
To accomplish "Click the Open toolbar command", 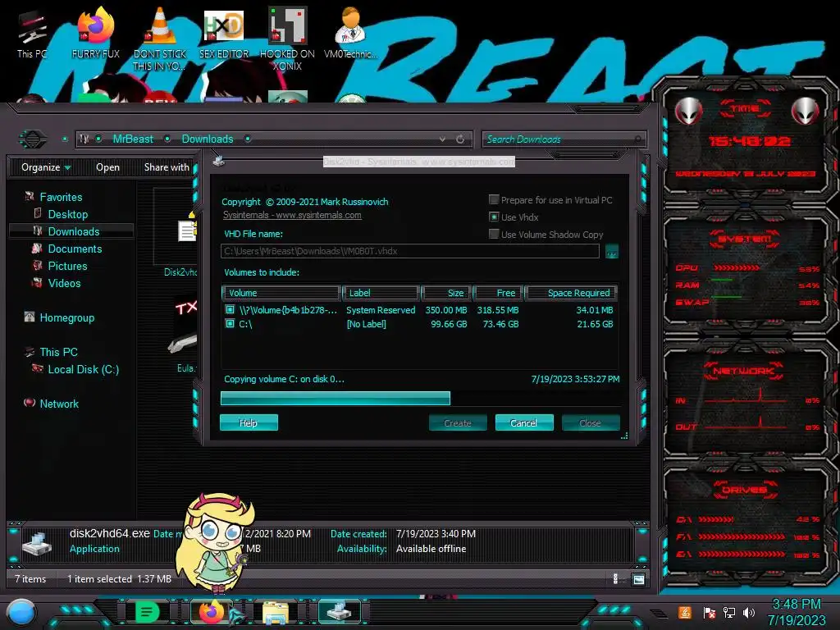I will pos(107,167).
